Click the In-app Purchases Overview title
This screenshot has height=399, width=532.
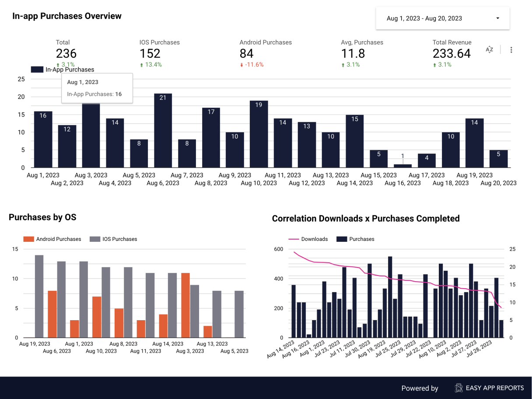point(67,16)
